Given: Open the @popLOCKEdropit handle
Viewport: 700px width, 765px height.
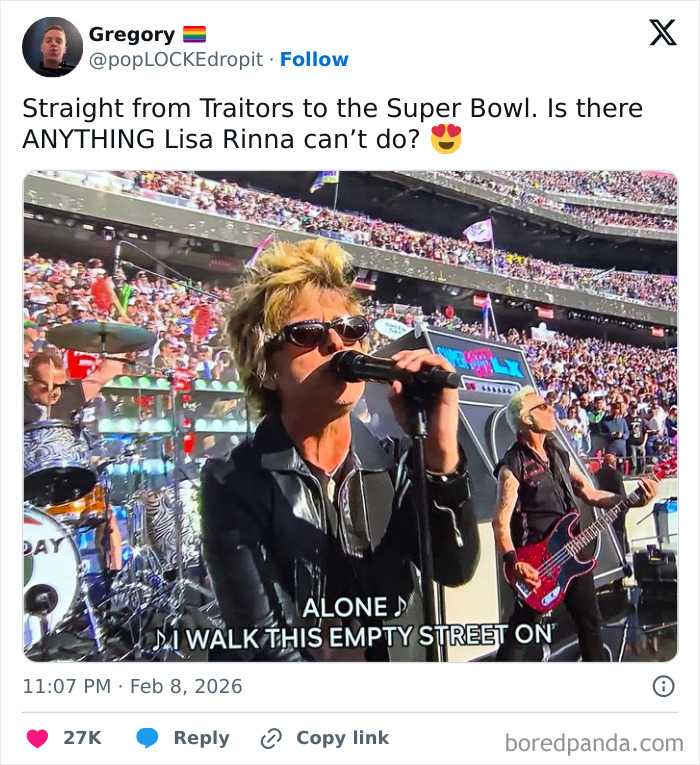Looking at the screenshot, I should [x=178, y=60].
